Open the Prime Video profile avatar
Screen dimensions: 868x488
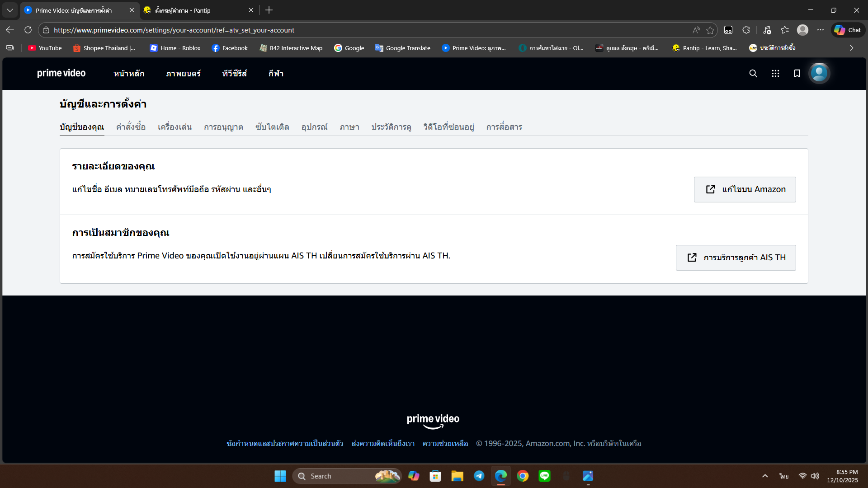(x=819, y=73)
